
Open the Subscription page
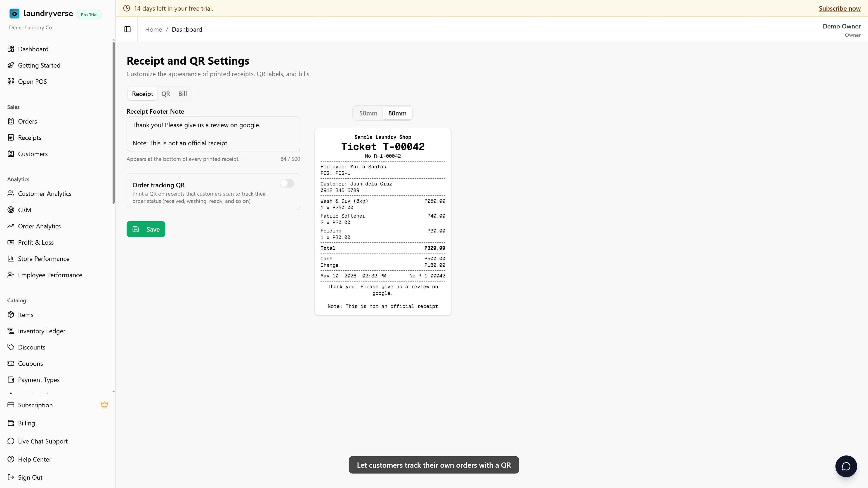point(35,405)
